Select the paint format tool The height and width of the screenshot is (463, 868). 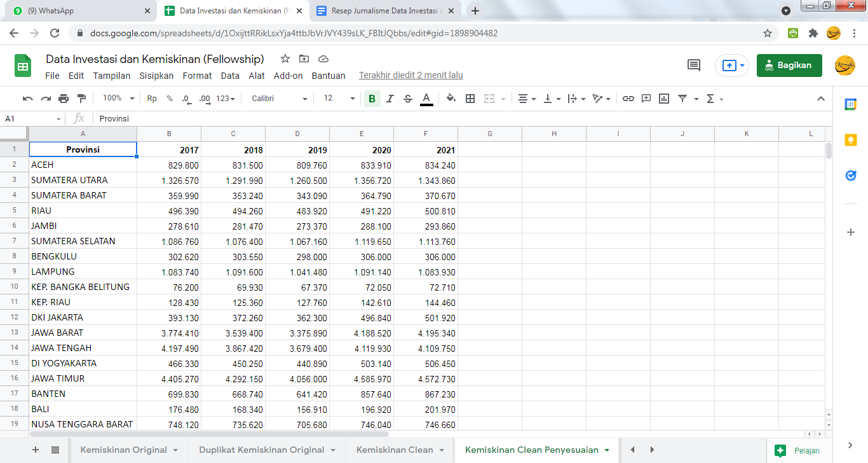pyautogui.click(x=81, y=99)
